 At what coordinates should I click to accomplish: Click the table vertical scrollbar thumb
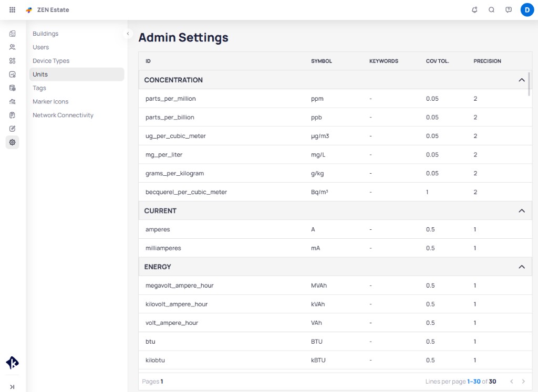pyautogui.click(x=530, y=84)
